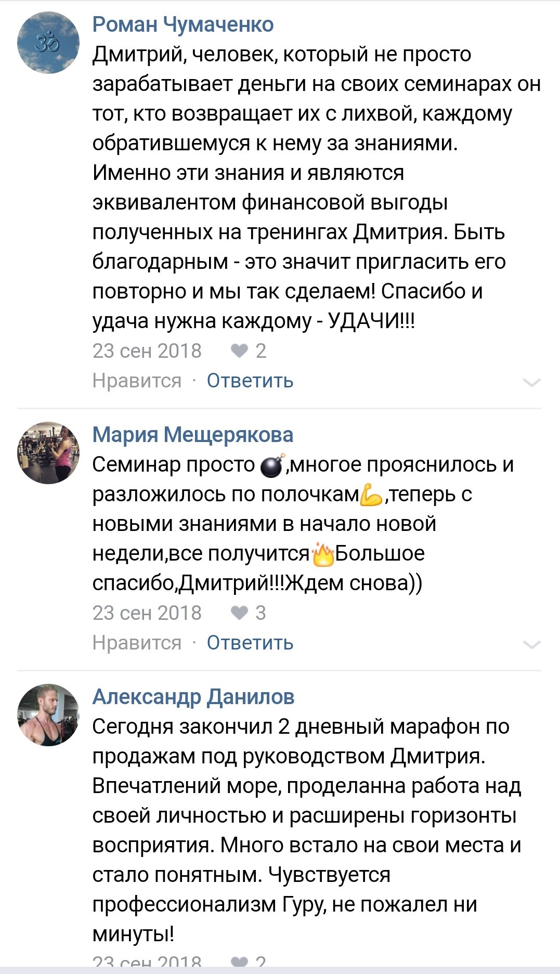Expand options chevron for Роман's comment
The image size is (560, 974).
pos(531,383)
